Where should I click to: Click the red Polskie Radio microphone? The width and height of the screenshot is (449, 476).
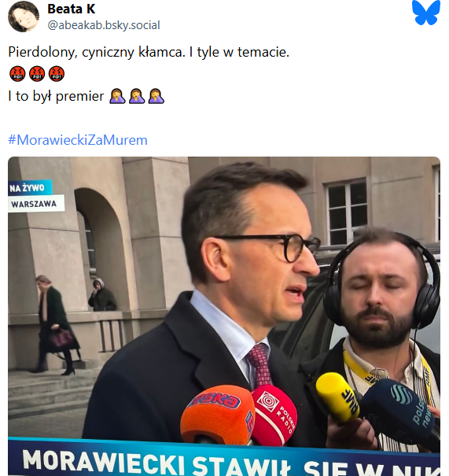tap(274, 415)
